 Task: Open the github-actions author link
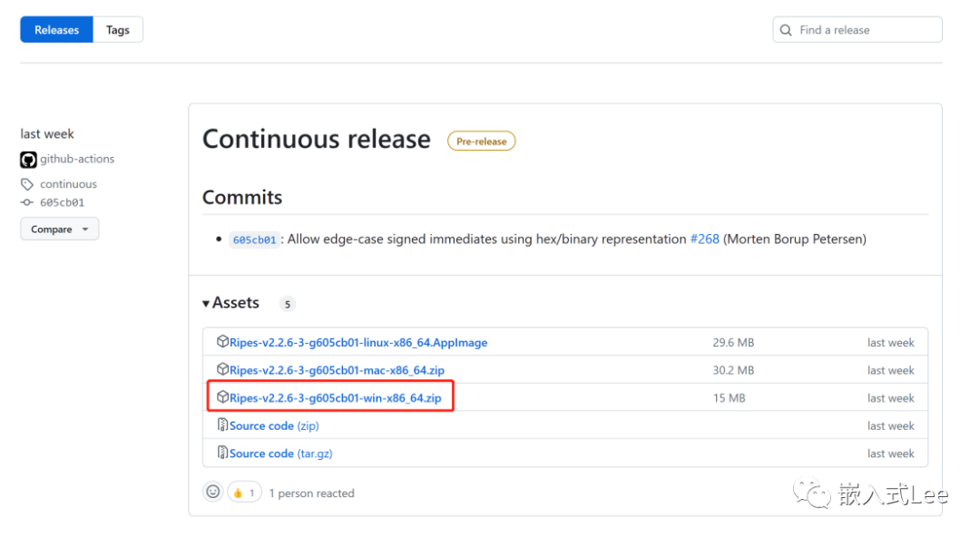77,160
